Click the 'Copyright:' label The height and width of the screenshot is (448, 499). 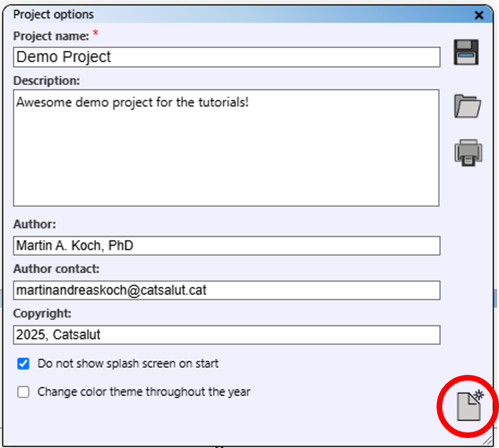pos(42,314)
